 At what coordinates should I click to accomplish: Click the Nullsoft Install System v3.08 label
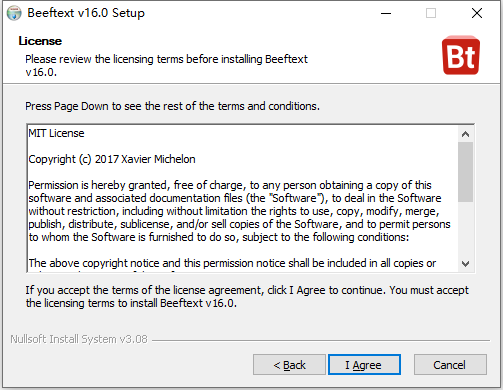coord(79,339)
